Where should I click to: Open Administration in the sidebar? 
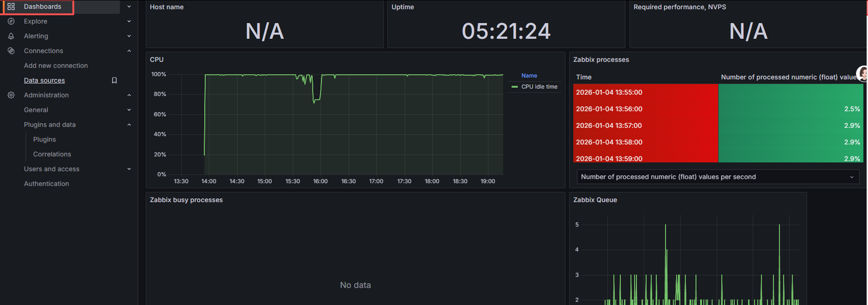point(46,95)
